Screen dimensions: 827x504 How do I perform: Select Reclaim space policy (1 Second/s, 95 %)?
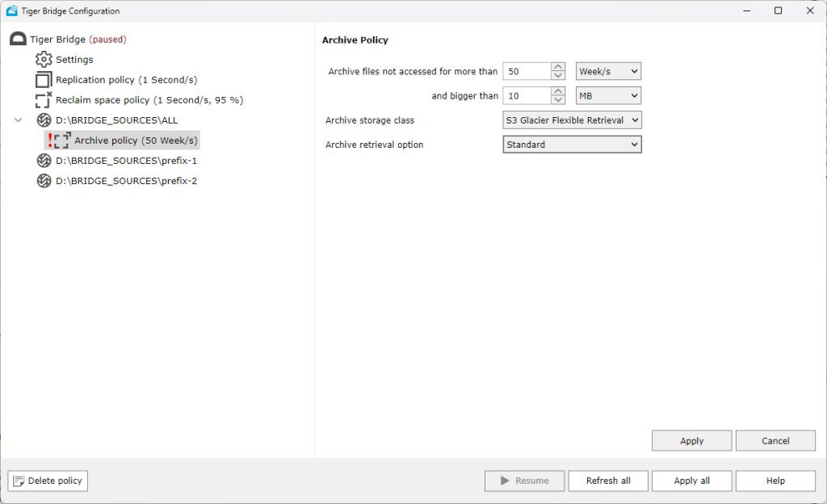tap(149, 100)
